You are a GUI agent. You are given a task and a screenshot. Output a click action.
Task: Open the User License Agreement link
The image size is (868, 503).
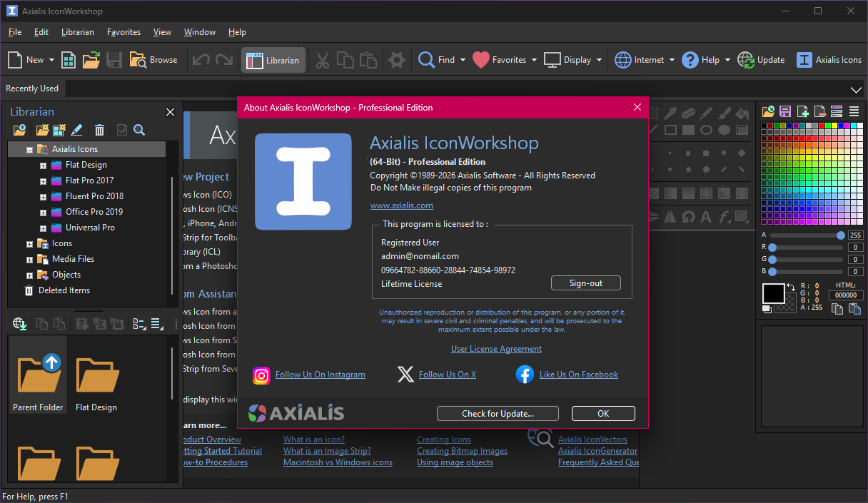496,349
